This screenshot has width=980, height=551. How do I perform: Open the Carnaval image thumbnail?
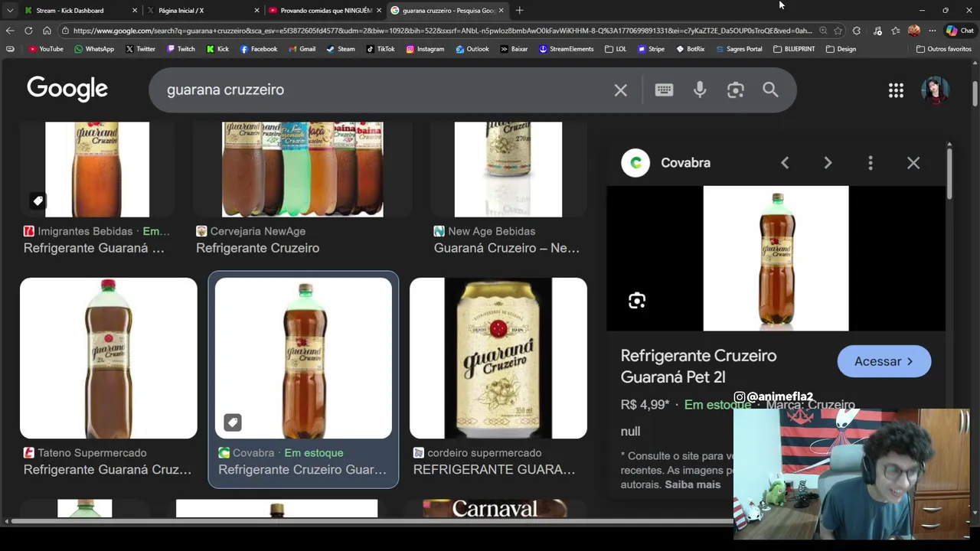coord(495,509)
